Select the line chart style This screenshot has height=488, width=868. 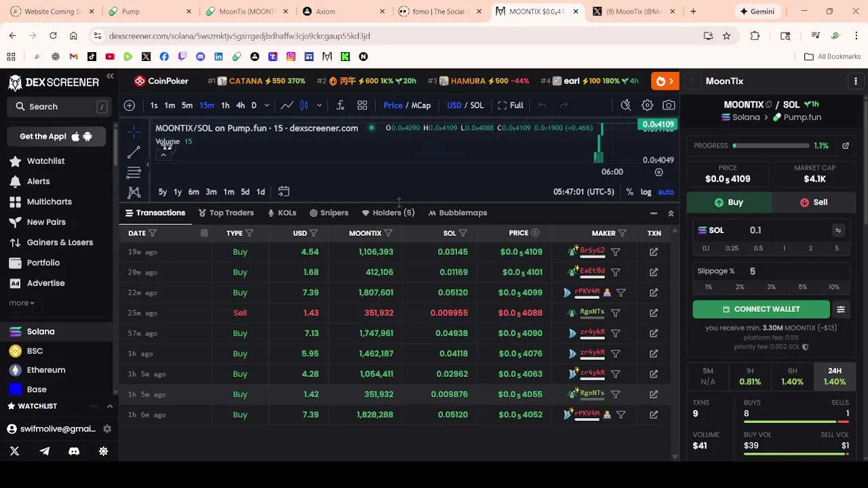tap(287, 105)
